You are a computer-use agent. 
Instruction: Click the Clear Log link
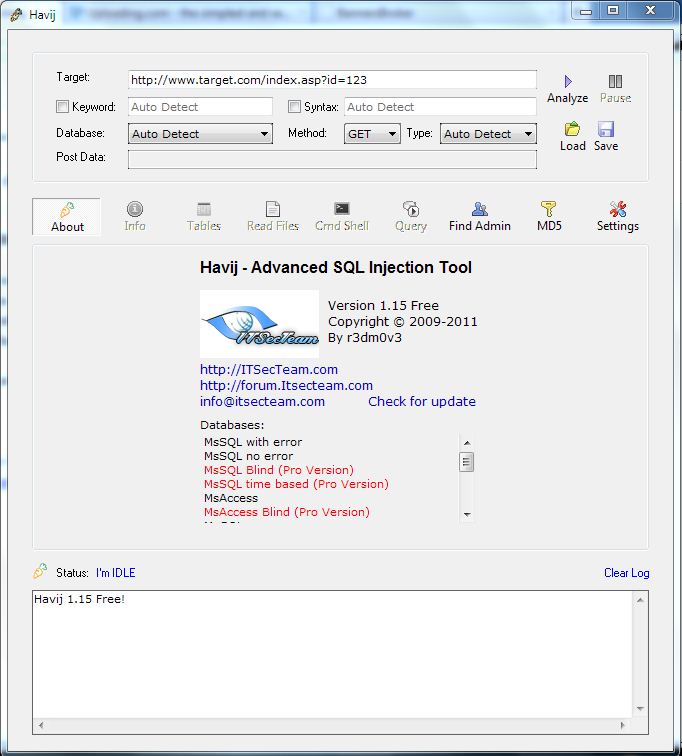click(x=627, y=573)
